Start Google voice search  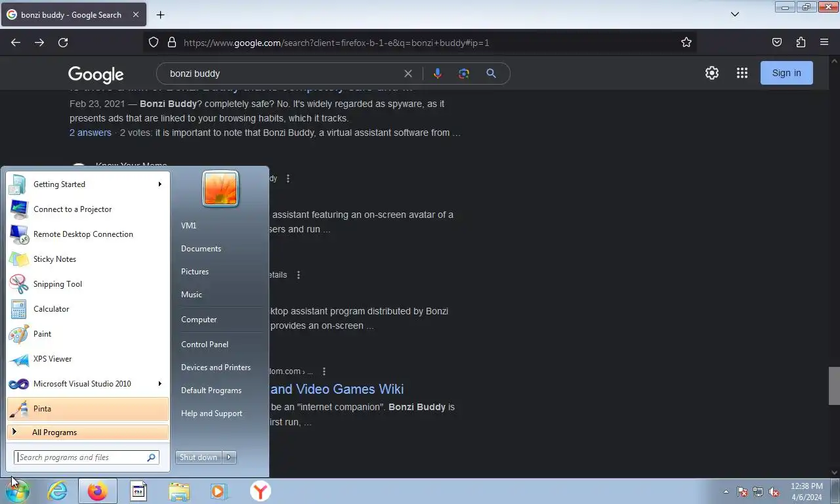click(438, 73)
